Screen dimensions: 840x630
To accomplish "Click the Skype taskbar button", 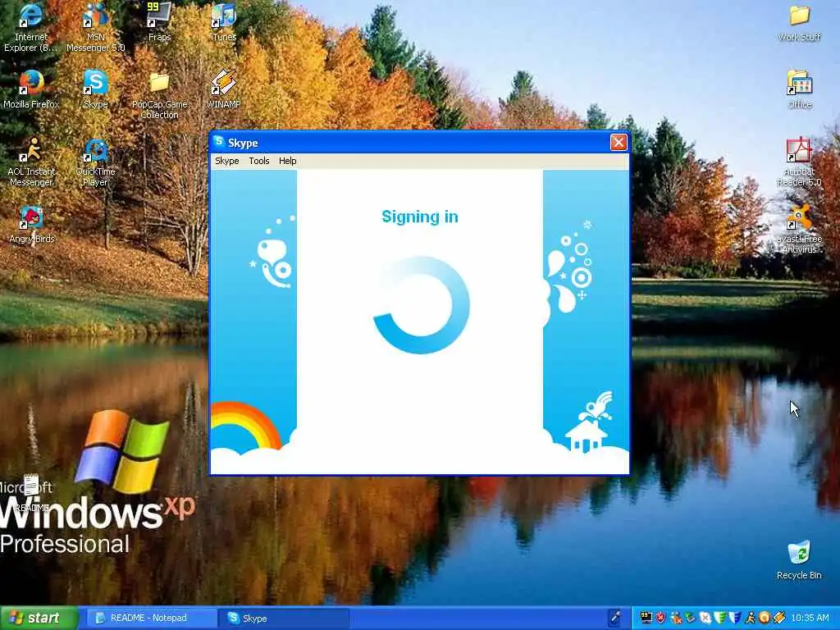I will point(283,618).
